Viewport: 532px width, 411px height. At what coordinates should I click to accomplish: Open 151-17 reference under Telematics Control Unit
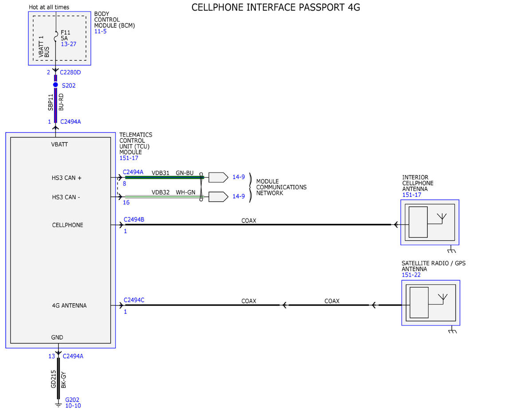click(128, 158)
